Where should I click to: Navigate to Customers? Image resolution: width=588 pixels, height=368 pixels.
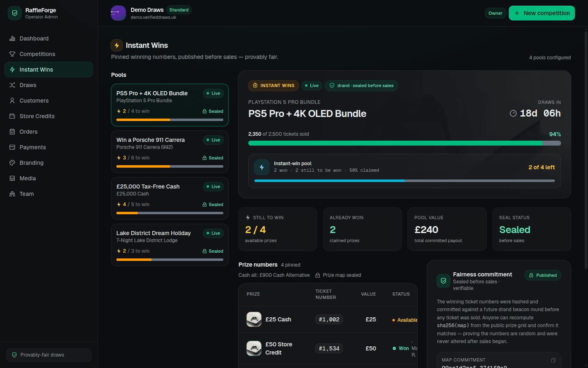click(49, 101)
